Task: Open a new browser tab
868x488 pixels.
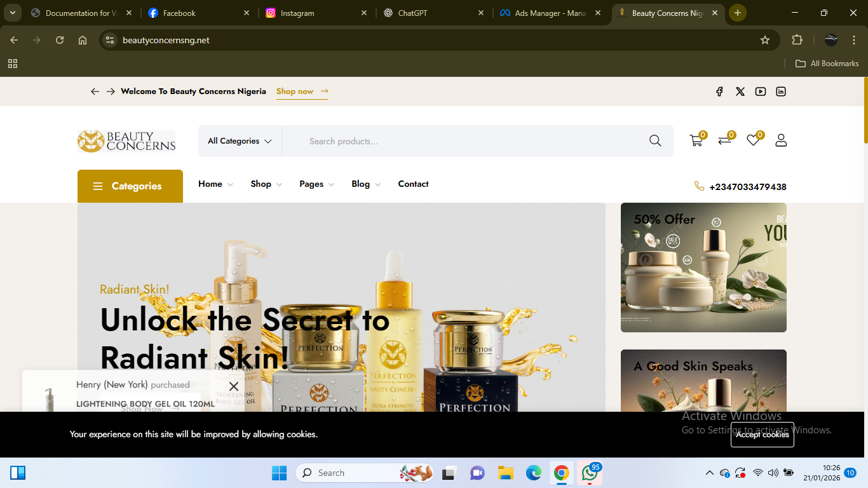Action: (737, 13)
